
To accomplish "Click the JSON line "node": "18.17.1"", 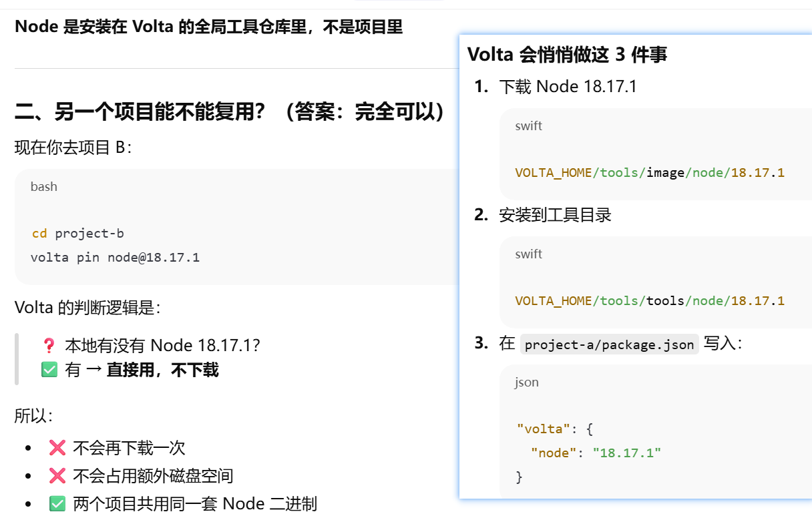I will click(596, 453).
